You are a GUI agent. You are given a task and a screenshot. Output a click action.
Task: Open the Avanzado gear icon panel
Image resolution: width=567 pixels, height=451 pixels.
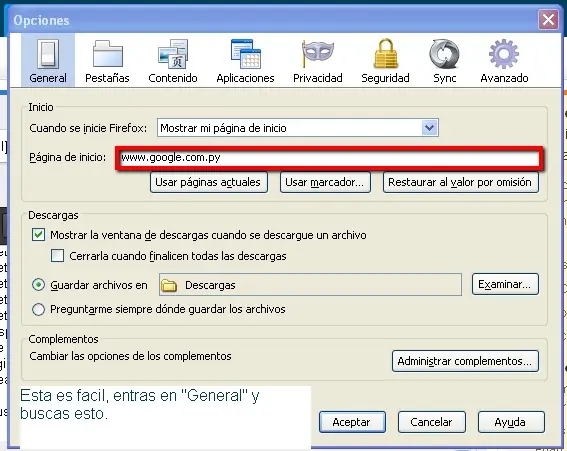(504, 60)
